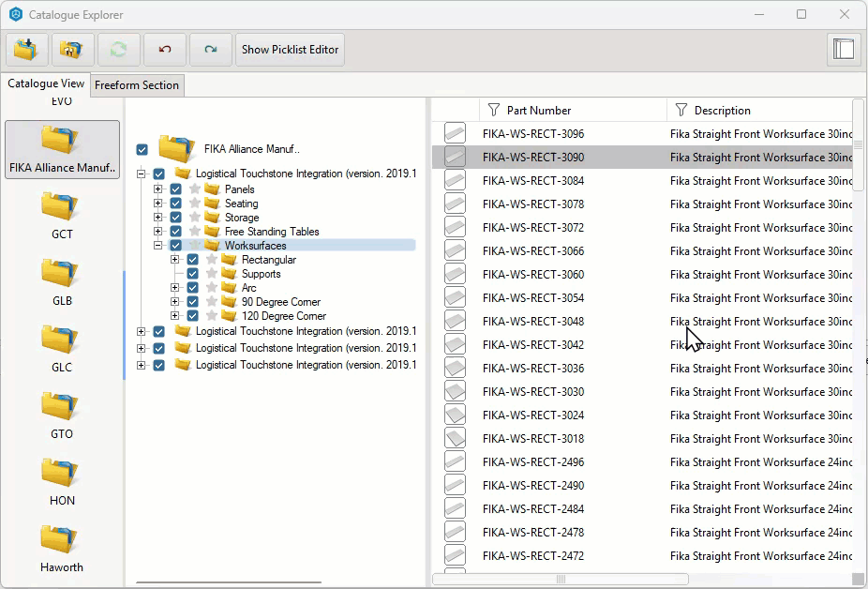Expand the Storage tree node
Image resolution: width=868 pixels, height=589 pixels.
157,218
